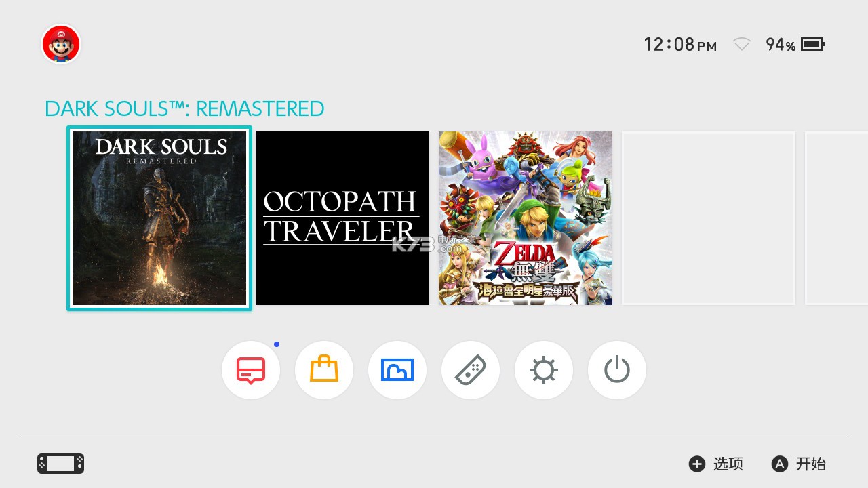Open the Album icon
The height and width of the screenshot is (488, 868).
(397, 370)
